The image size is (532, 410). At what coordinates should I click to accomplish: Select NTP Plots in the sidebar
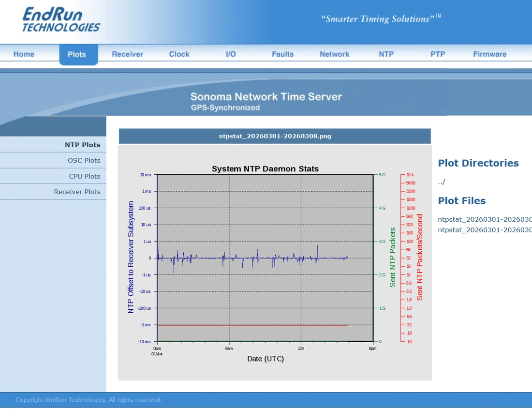[x=53, y=145]
